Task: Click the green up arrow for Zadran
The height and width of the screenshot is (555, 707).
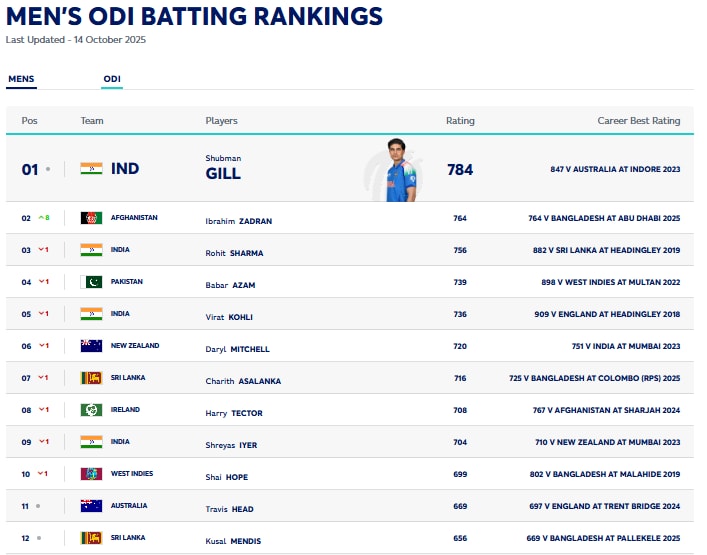Action: coord(41,218)
